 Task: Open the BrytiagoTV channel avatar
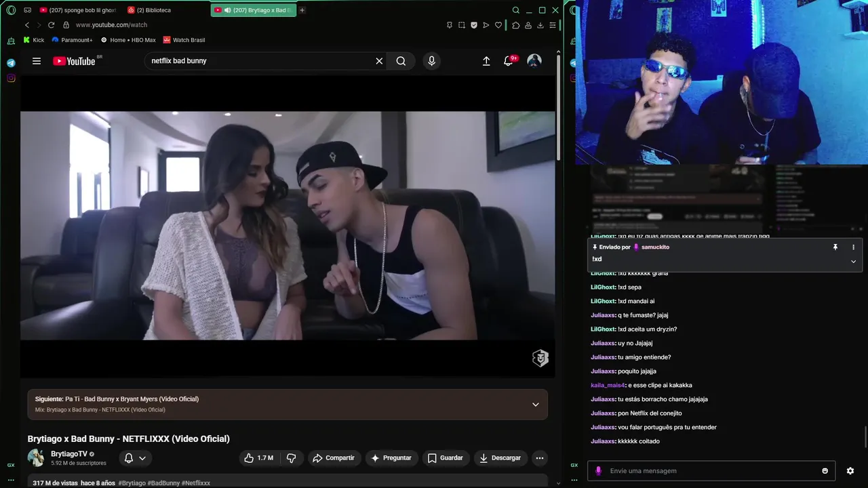click(x=36, y=457)
